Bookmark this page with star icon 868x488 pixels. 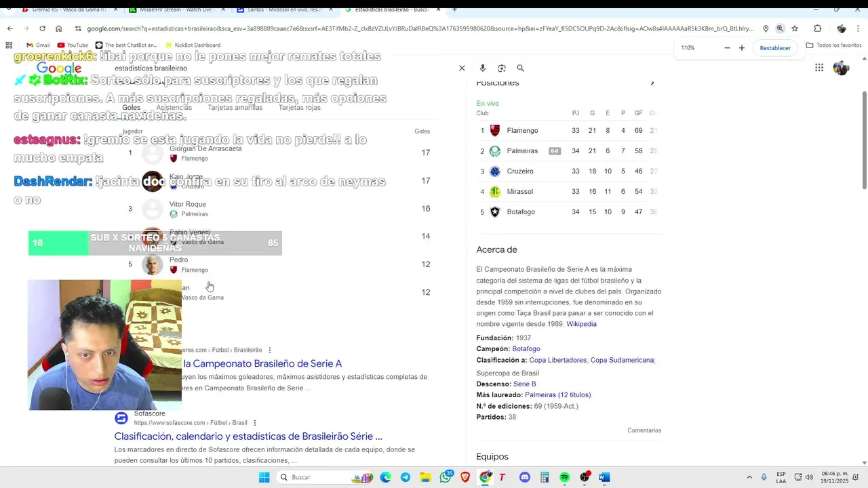(795, 28)
